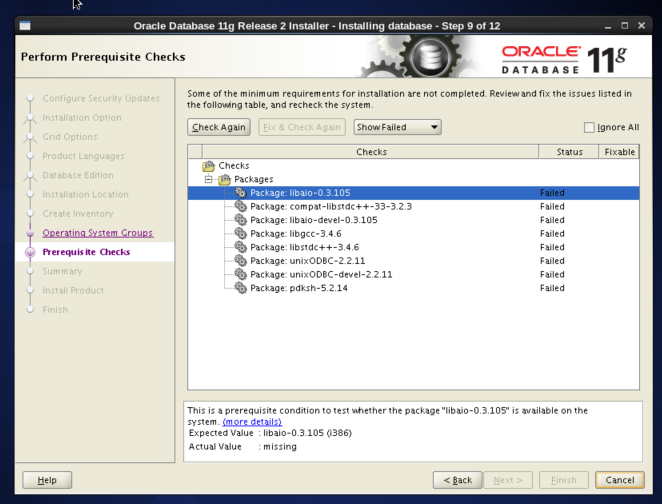Open the Show Failed dropdown

tap(398, 127)
